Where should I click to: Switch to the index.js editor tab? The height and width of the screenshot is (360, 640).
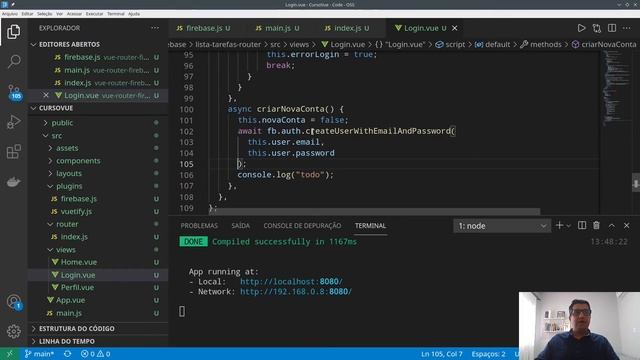pos(347,28)
